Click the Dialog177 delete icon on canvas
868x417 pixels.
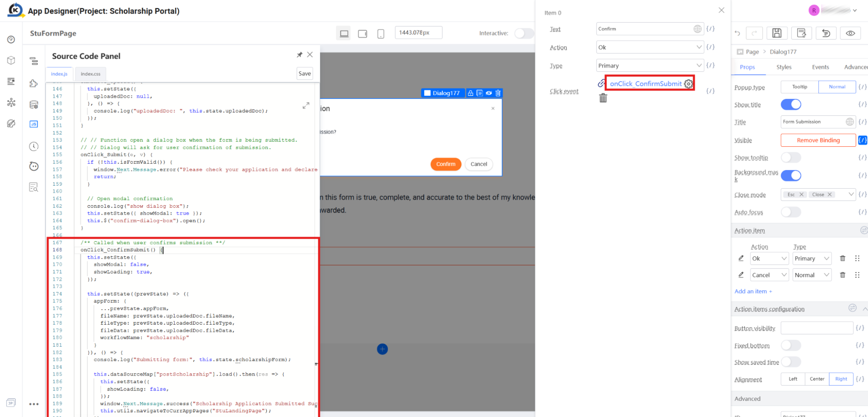click(x=498, y=93)
